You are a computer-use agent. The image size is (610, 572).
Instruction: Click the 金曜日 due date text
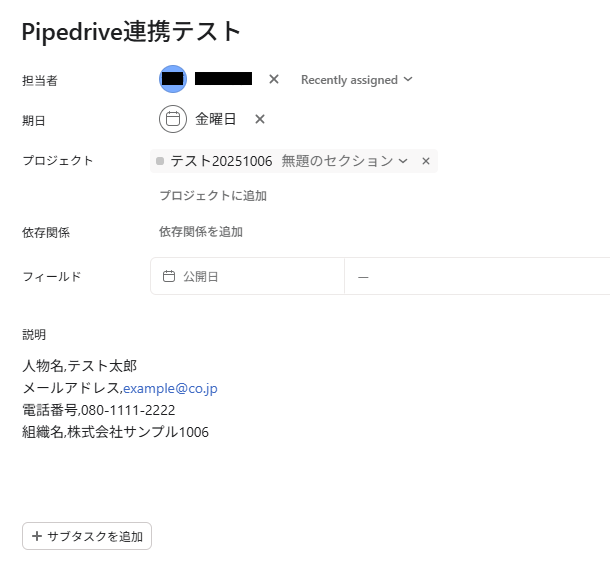coord(216,119)
